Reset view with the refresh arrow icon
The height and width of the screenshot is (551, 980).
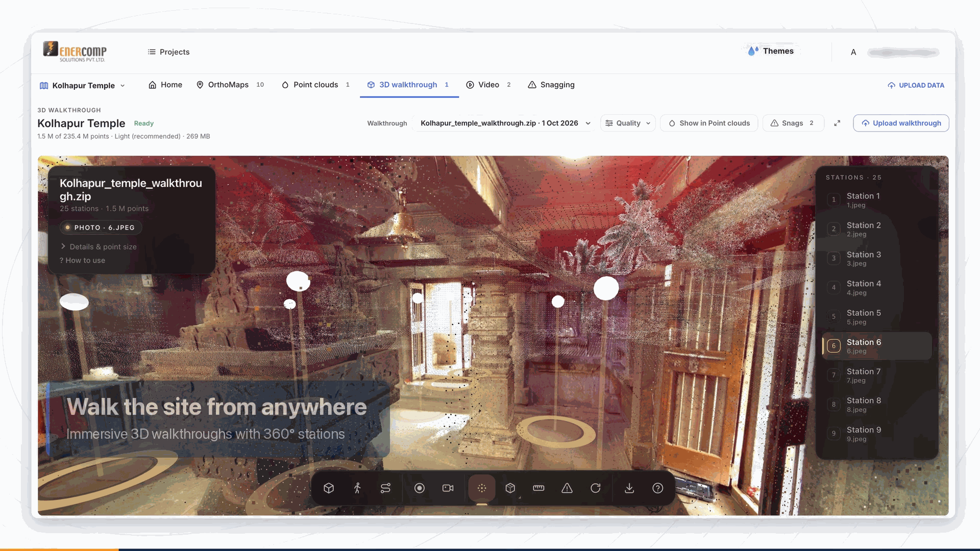pos(595,488)
